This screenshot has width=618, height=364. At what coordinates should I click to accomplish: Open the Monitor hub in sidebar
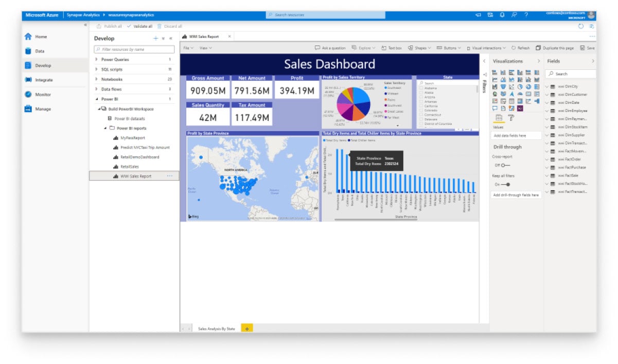[x=28, y=95]
